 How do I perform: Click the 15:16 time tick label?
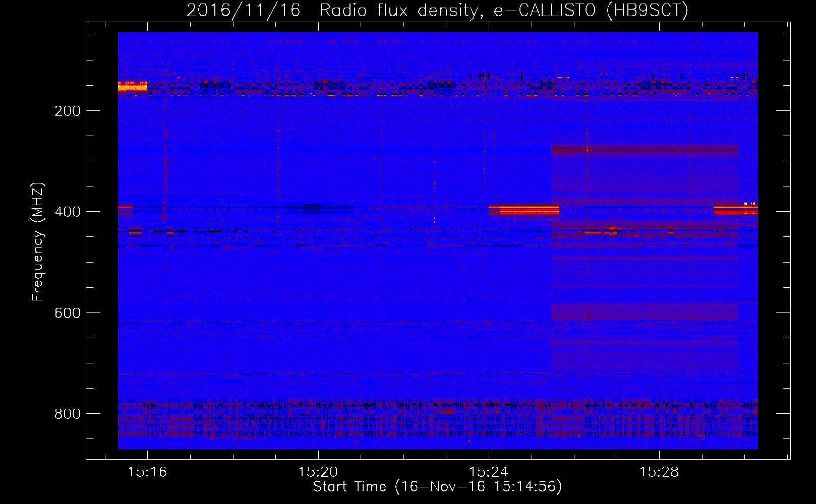pyautogui.click(x=147, y=472)
